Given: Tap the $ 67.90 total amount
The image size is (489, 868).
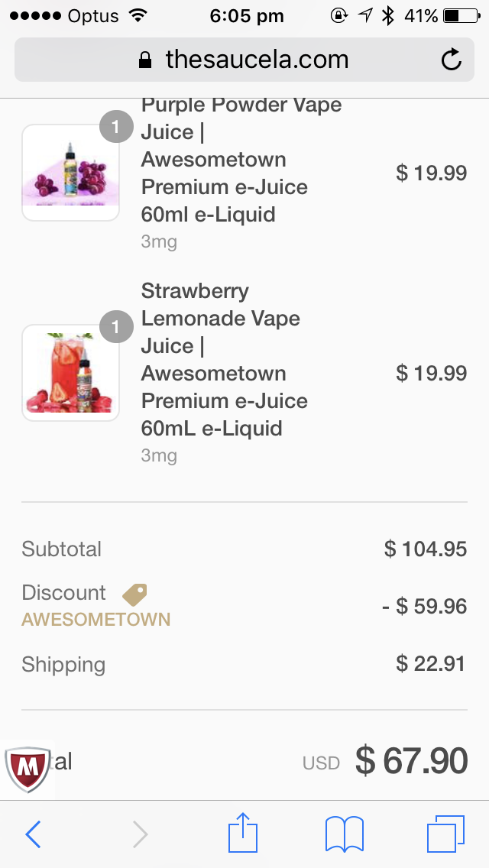Looking at the screenshot, I should (x=411, y=761).
